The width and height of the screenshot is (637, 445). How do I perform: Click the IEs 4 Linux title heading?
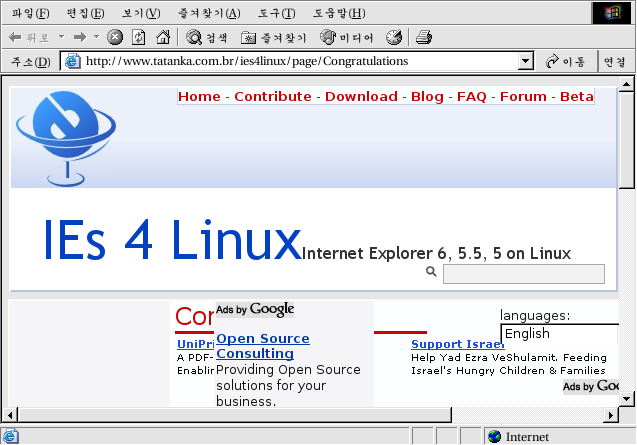pyautogui.click(x=172, y=240)
